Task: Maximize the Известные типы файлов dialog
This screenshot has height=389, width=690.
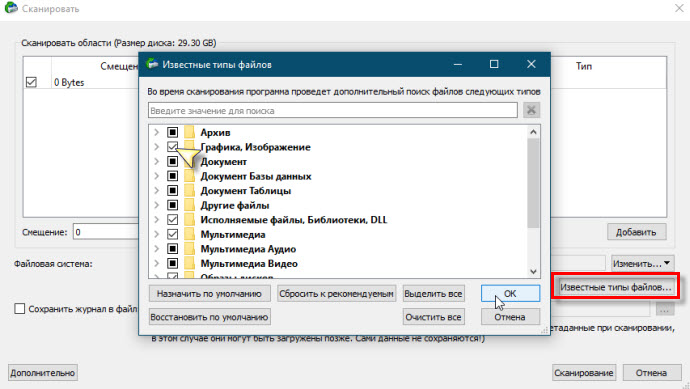Action: pyautogui.click(x=494, y=64)
